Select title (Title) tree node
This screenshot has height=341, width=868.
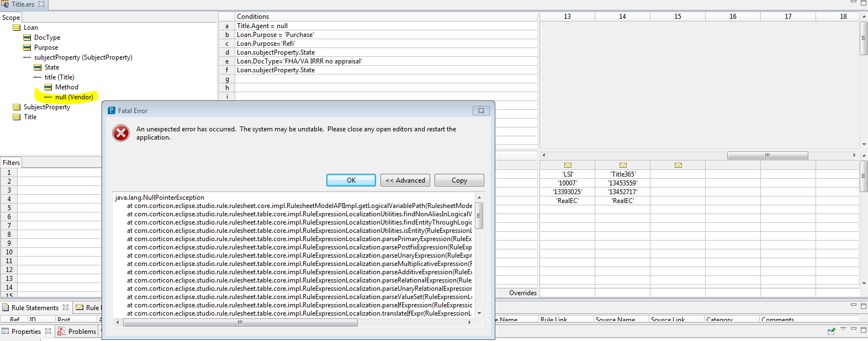[x=59, y=77]
